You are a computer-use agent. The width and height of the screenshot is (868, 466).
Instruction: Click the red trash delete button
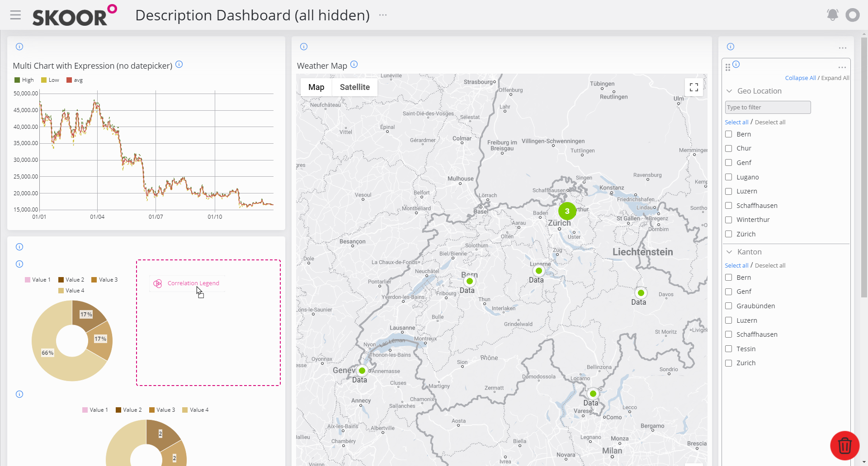click(844, 446)
